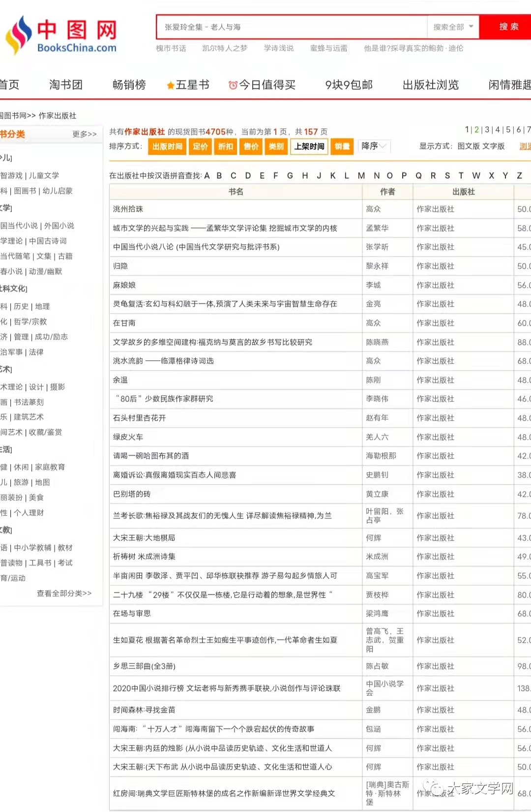The height and width of the screenshot is (812, 531).
Task: Sort results by 类别
Action: (x=276, y=146)
